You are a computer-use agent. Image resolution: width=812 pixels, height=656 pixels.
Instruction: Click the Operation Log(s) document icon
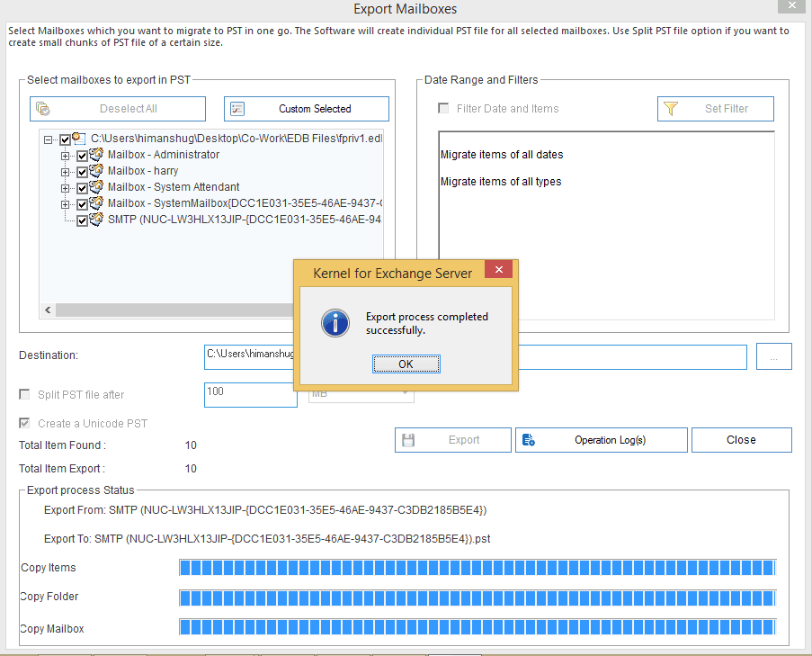click(x=528, y=440)
